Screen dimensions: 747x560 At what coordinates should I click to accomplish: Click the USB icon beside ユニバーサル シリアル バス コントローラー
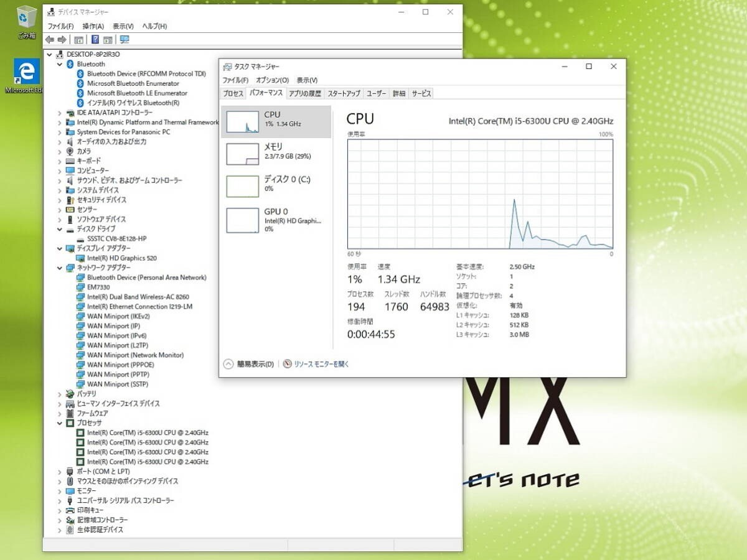(70, 501)
